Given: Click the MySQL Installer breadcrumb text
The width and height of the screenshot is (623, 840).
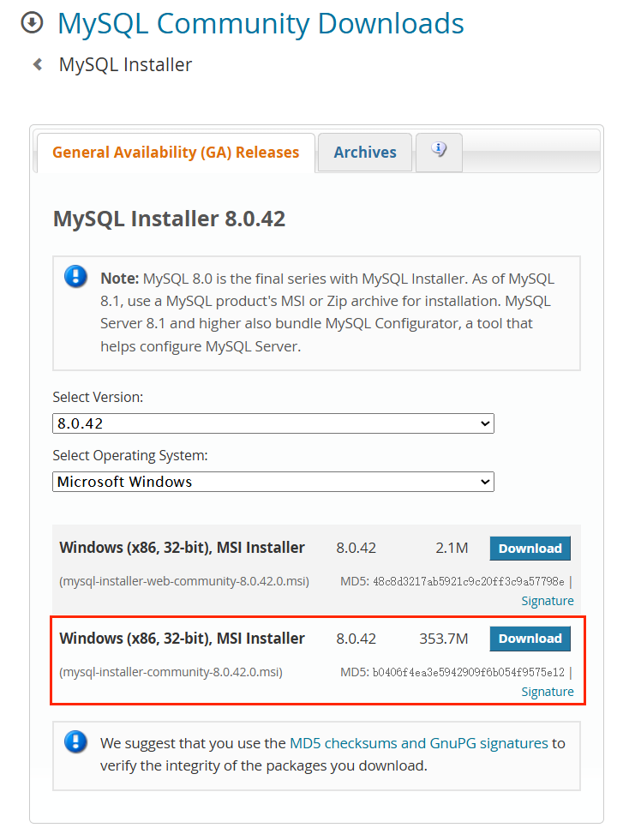Looking at the screenshot, I should (125, 65).
